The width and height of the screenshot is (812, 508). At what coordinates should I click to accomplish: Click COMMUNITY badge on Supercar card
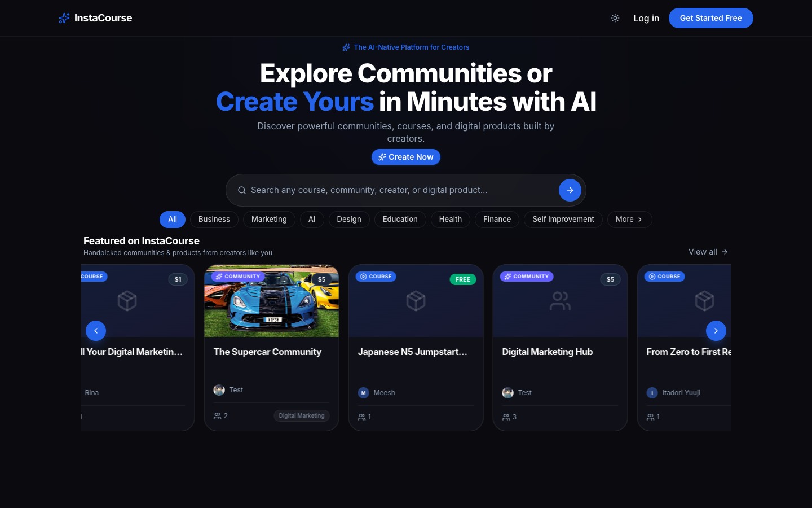point(238,277)
